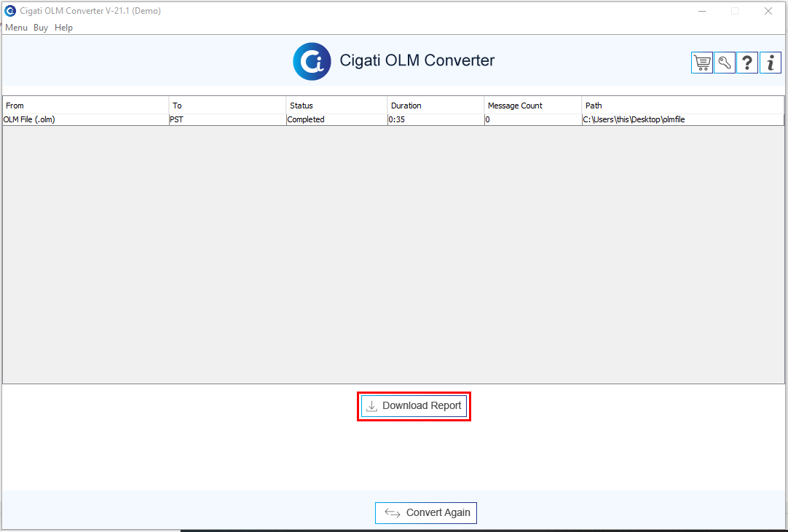Viewport: 788px width, 532px height.
Task: Click the Download Report button
Action: pyautogui.click(x=414, y=406)
